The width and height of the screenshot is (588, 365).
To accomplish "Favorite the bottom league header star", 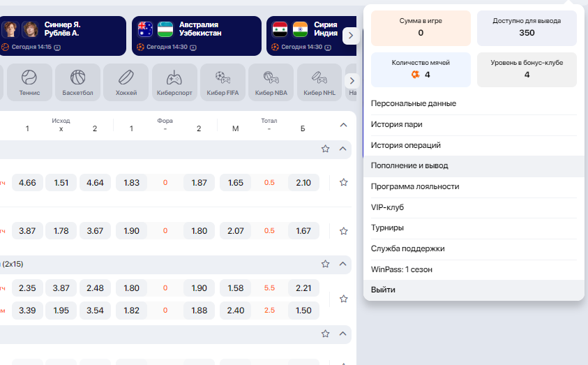I will click(x=325, y=334).
